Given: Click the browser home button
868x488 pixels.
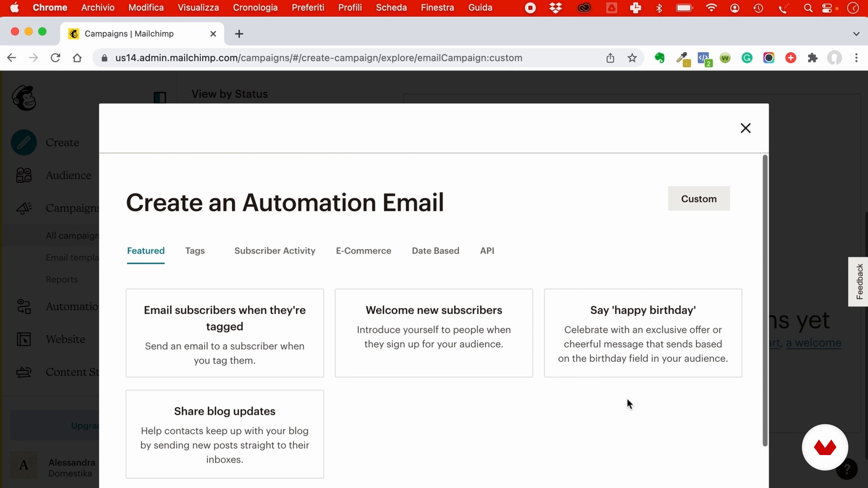Looking at the screenshot, I should point(77,58).
